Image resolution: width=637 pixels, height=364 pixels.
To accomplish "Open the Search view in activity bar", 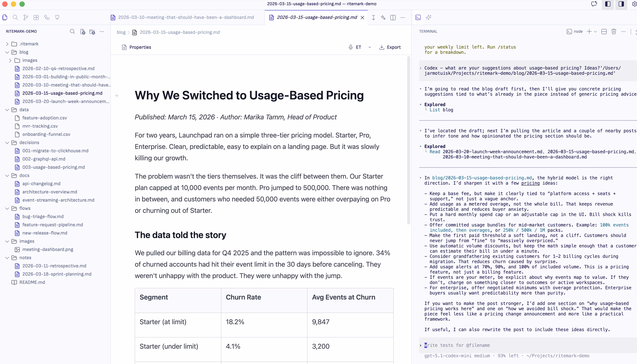I will (15, 18).
